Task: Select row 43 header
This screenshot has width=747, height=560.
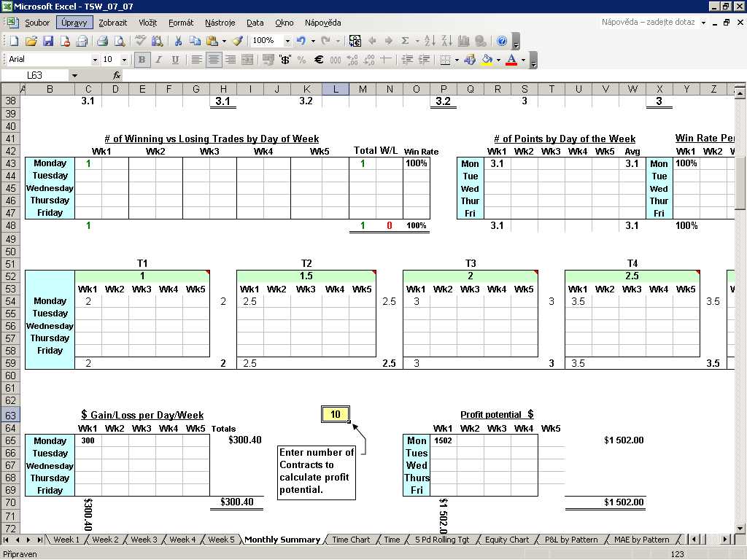Action: (10, 163)
